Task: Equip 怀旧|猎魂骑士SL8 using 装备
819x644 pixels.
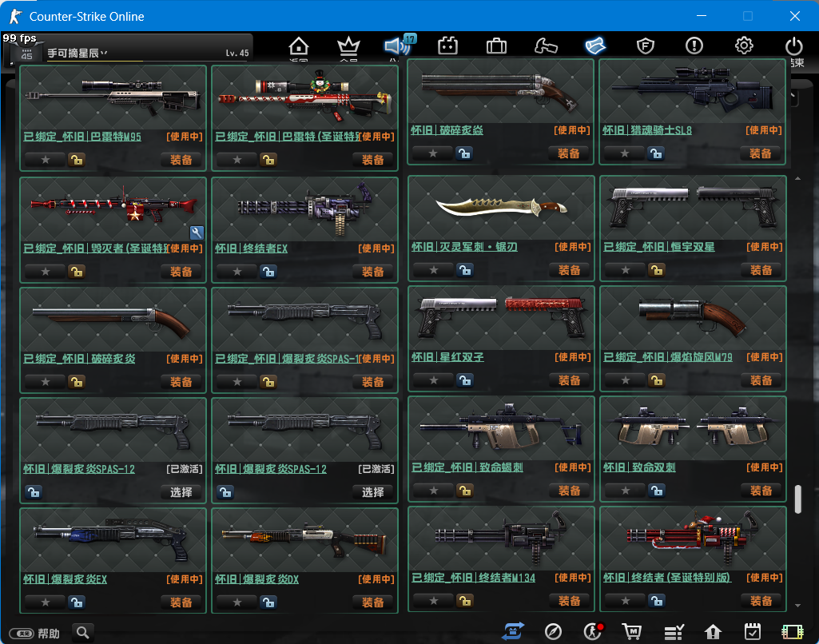Action: coord(761,153)
